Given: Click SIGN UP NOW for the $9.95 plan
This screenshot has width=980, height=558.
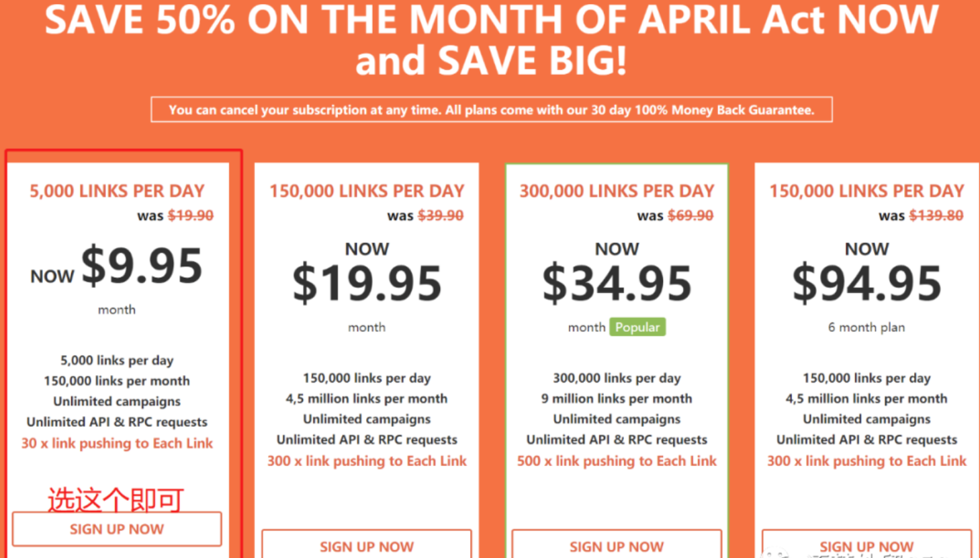Looking at the screenshot, I should tap(117, 529).
